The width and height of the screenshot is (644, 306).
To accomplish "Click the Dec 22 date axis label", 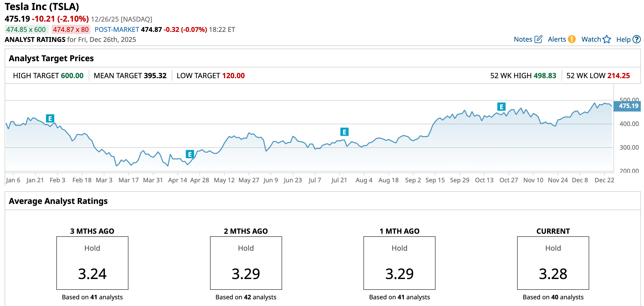I will click(x=604, y=180).
